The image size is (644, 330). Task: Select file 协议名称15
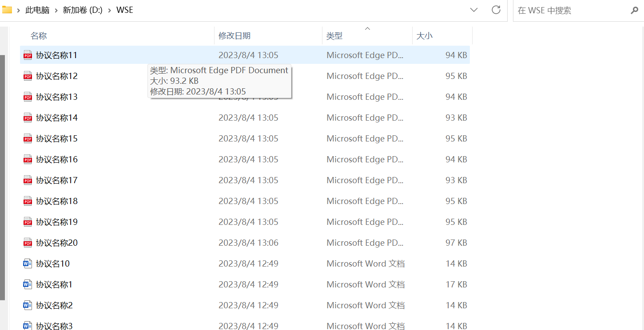click(x=245, y=139)
